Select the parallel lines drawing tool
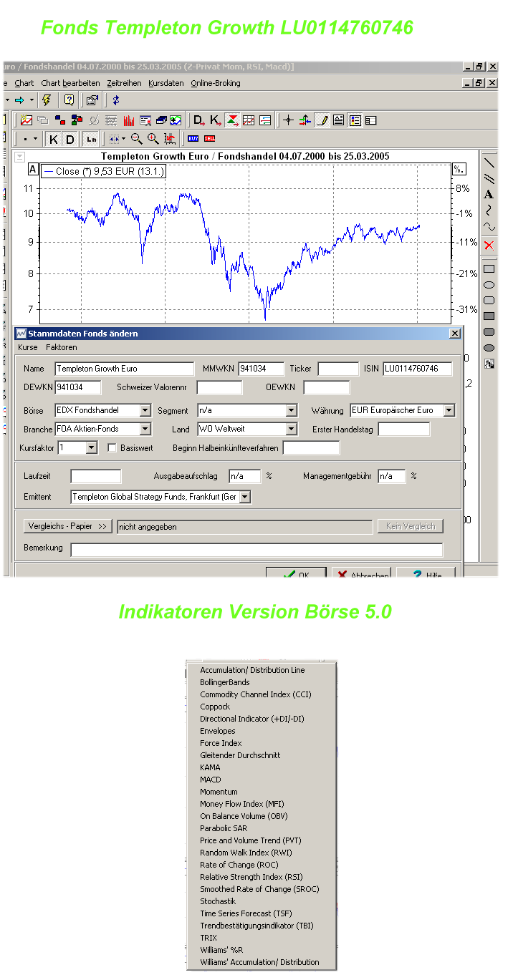This screenshot has height=980, width=508. 489,179
